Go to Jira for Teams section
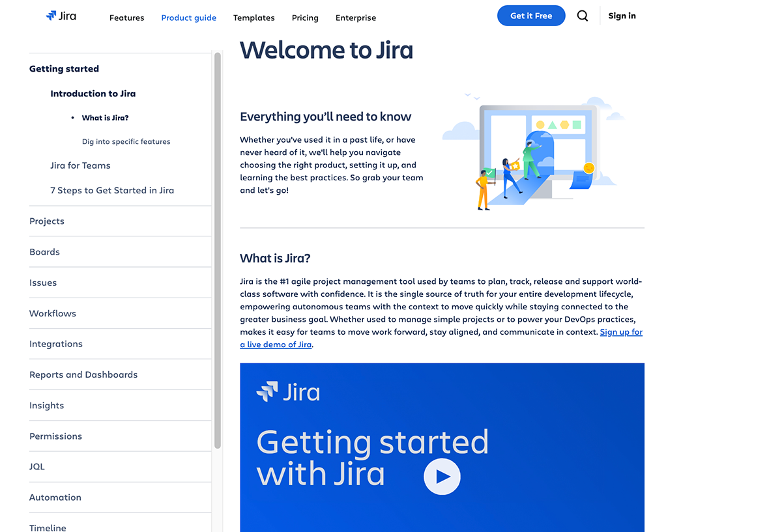The image size is (782, 532). [80, 165]
